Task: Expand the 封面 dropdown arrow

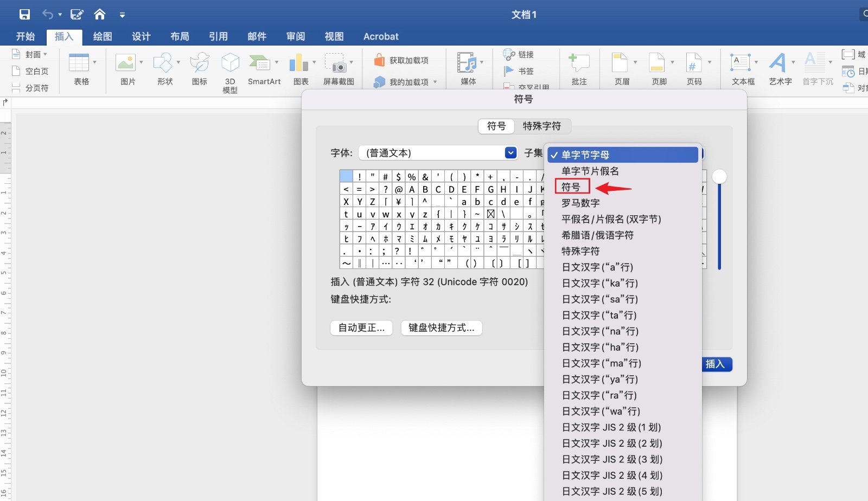Action: (45, 54)
